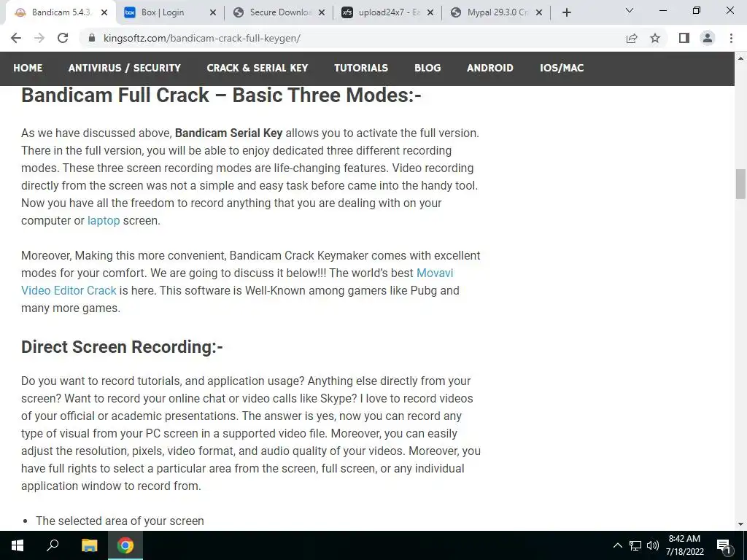Reload the current page
The height and width of the screenshot is (560, 747).
63,38
